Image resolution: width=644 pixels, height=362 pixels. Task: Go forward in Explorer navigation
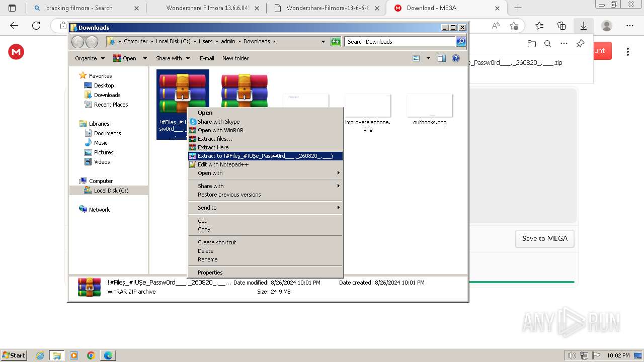tap(92, 42)
